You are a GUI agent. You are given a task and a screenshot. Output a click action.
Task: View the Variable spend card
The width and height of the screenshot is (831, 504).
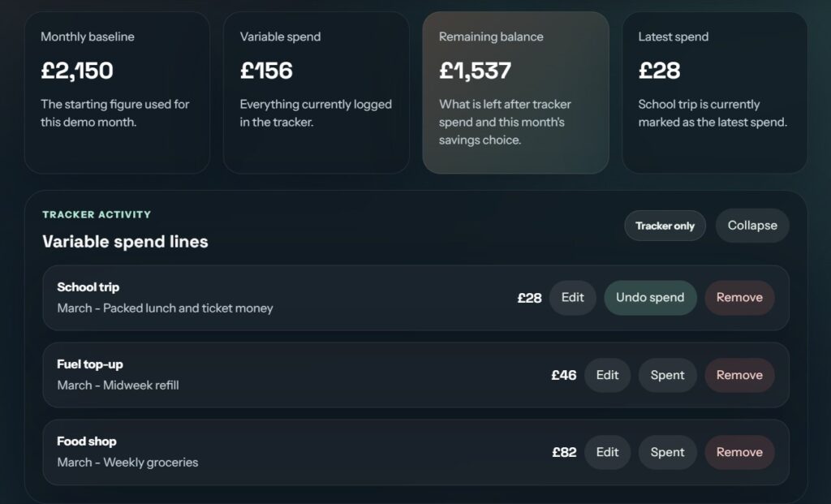(316, 92)
